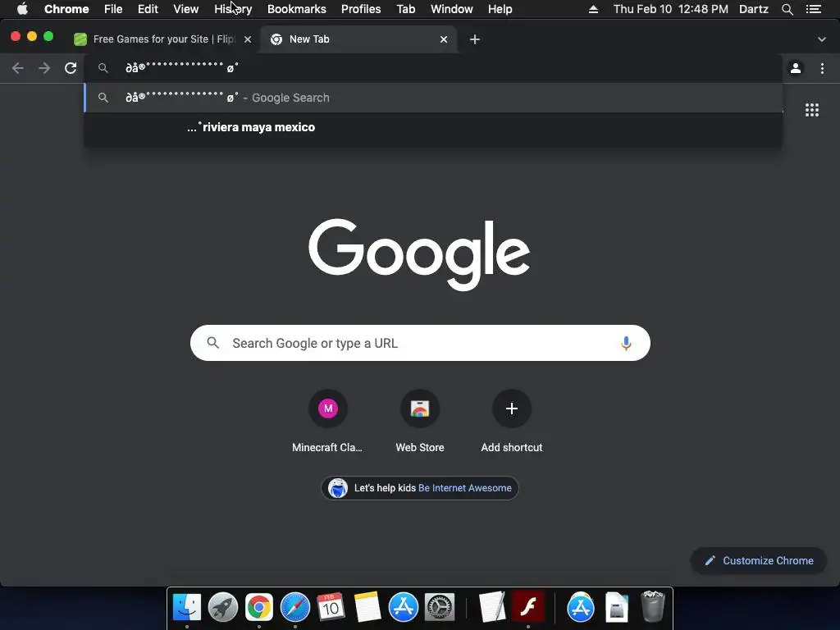The height and width of the screenshot is (630, 840).
Task: Open the three-dot Chrome menu
Action: pos(822,68)
